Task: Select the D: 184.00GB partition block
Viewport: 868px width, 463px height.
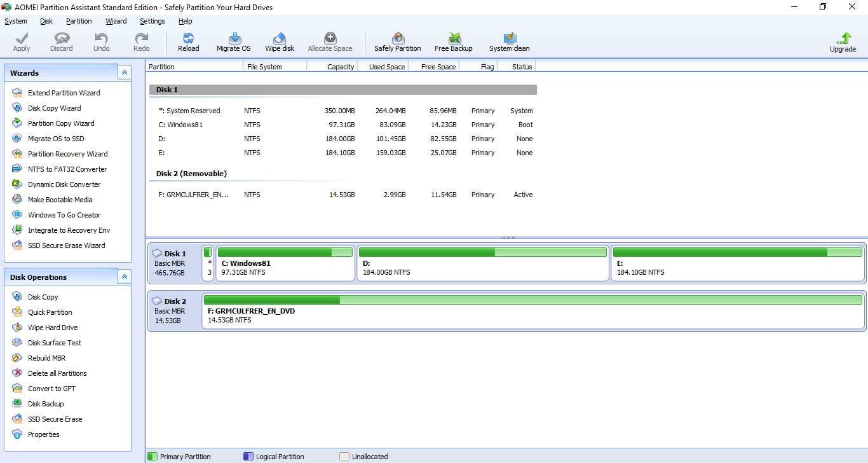Action: (483, 263)
